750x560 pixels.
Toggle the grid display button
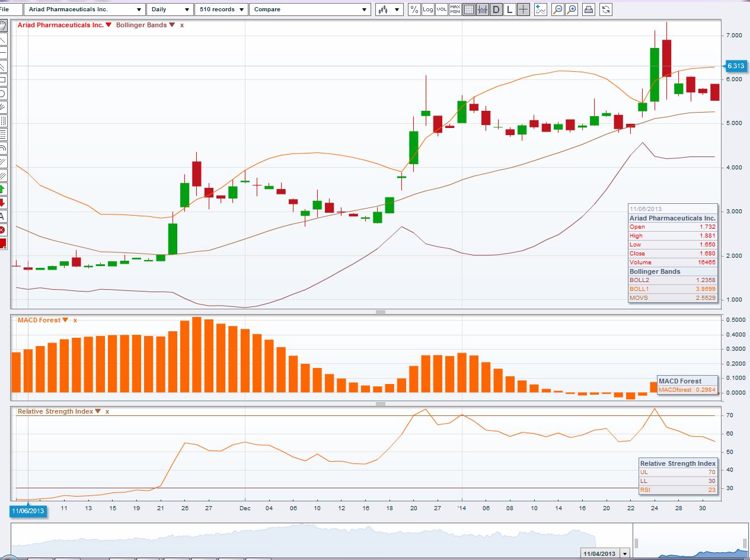(x=470, y=9)
